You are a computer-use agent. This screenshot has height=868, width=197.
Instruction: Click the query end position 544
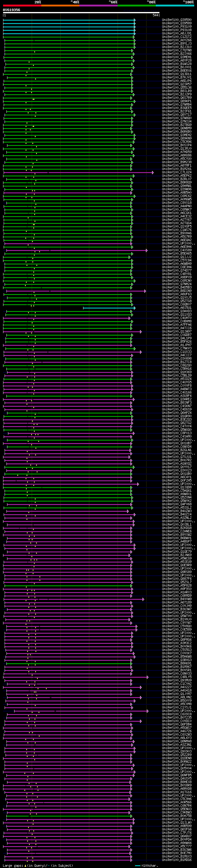point(155,15)
